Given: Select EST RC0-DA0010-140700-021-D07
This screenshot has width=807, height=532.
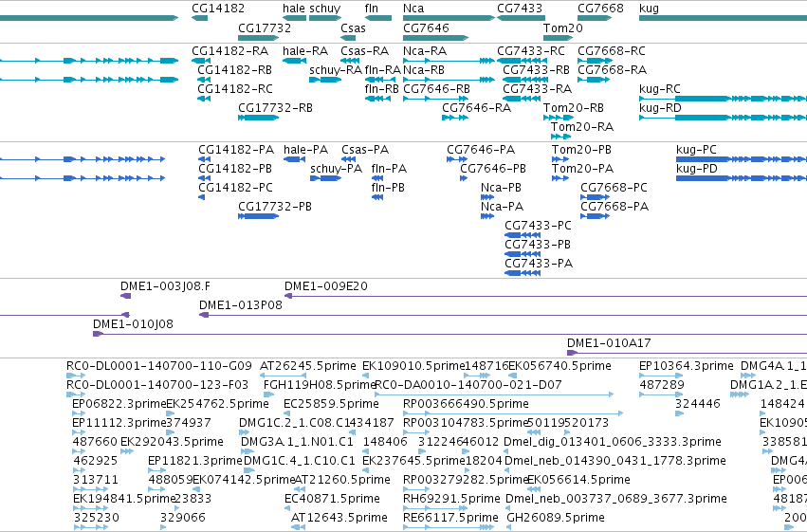Looking at the screenshot, I should pyautogui.click(x=468, y=385).
